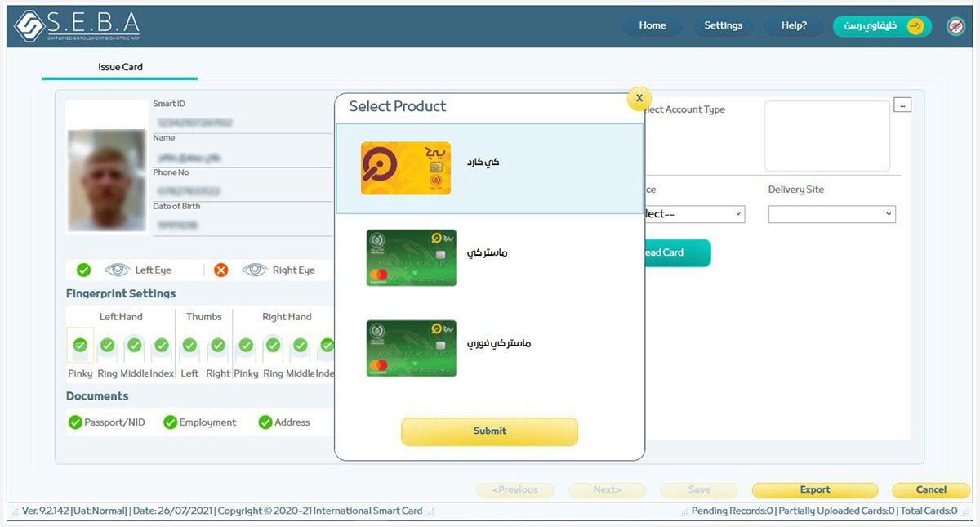Viewport: 980px width, 527px height.
Task: Select the right hand Pinky fingerprint
Action: tap(246, 346)
